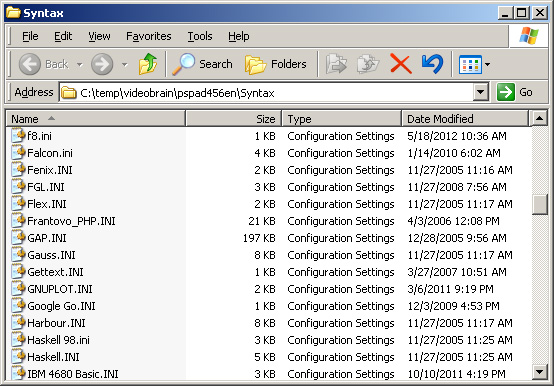Click the file name GNUPLOT.INI

point(60,289)
